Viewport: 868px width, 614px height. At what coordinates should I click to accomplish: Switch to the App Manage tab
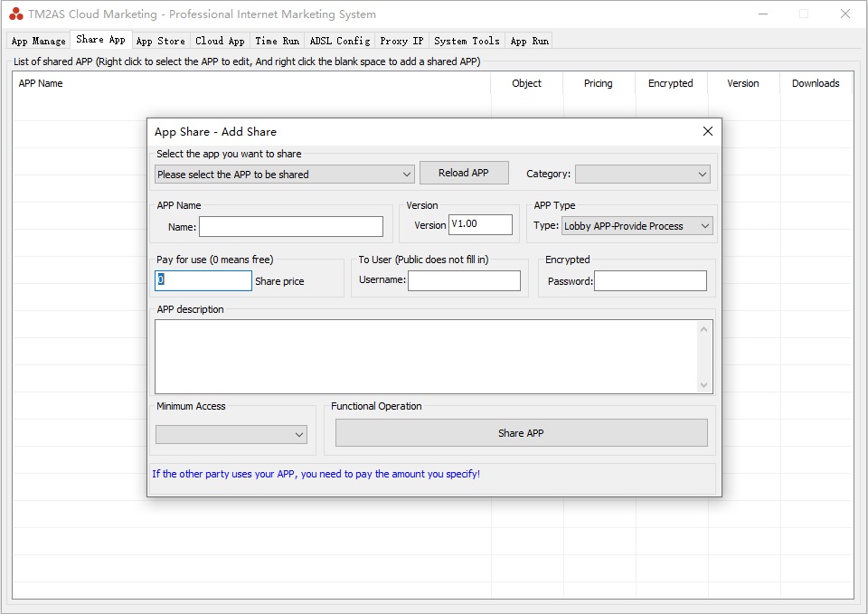click(x=39, y=41)
